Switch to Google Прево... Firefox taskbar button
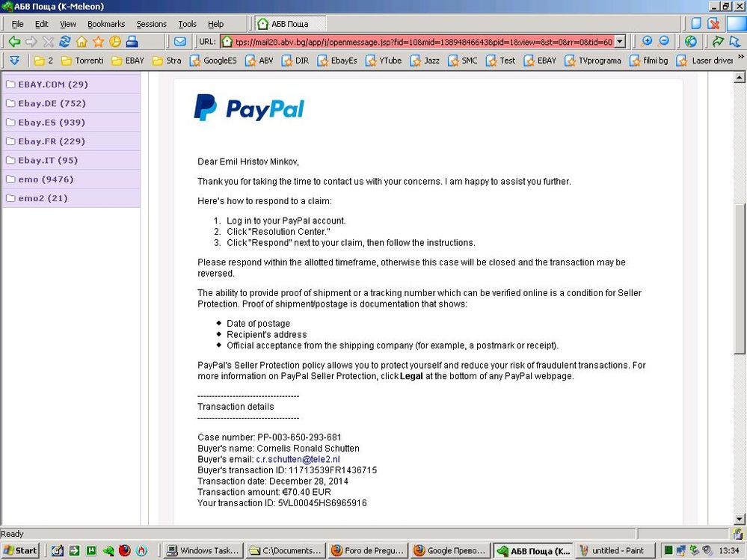This screenshot has width=747, height=560. [450, 551]
